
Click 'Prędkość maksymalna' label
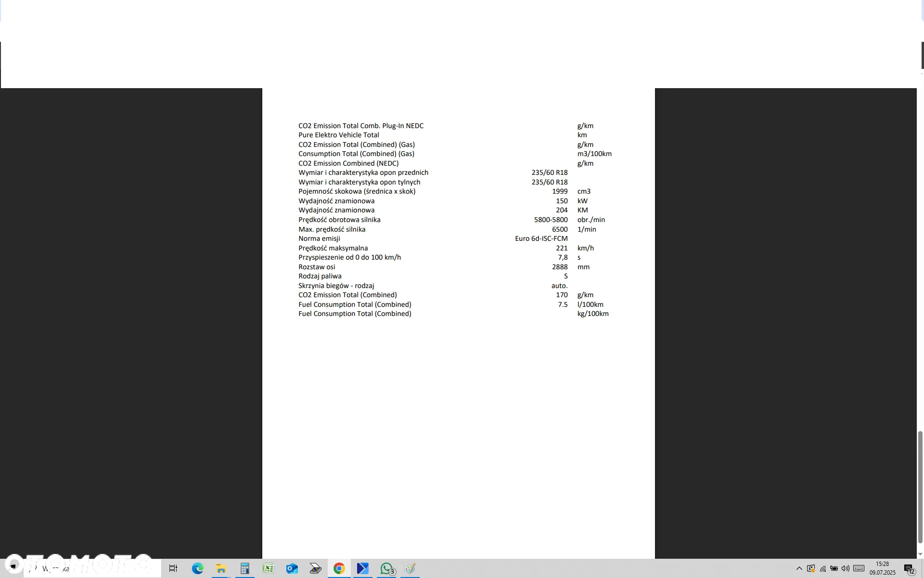click(x=333, y=248)
